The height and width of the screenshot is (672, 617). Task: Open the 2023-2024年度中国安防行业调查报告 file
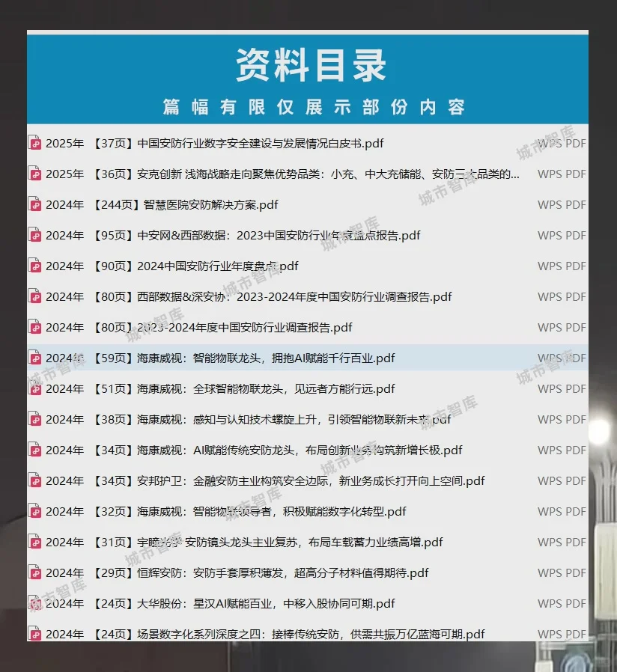[225, 327]
